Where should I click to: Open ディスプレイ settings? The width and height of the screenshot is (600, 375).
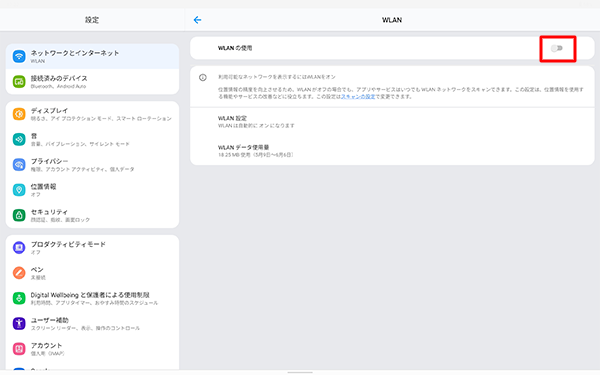click(92, 114)
